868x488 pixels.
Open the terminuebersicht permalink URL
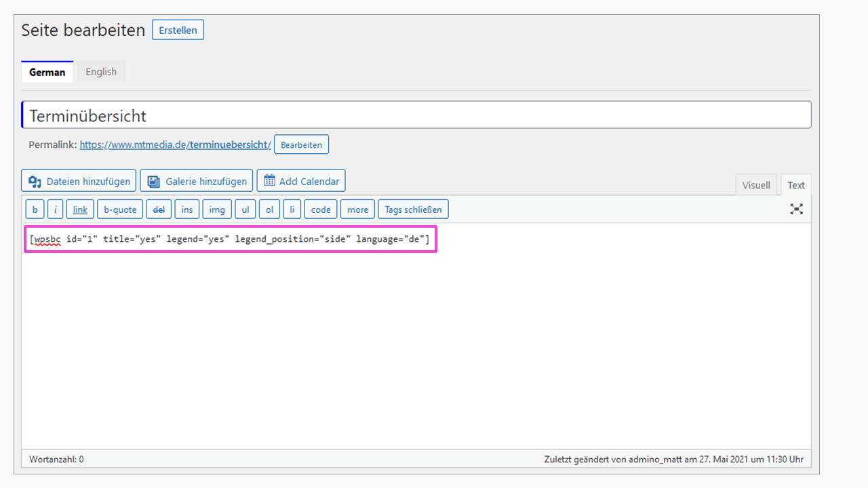pos(176,144)
